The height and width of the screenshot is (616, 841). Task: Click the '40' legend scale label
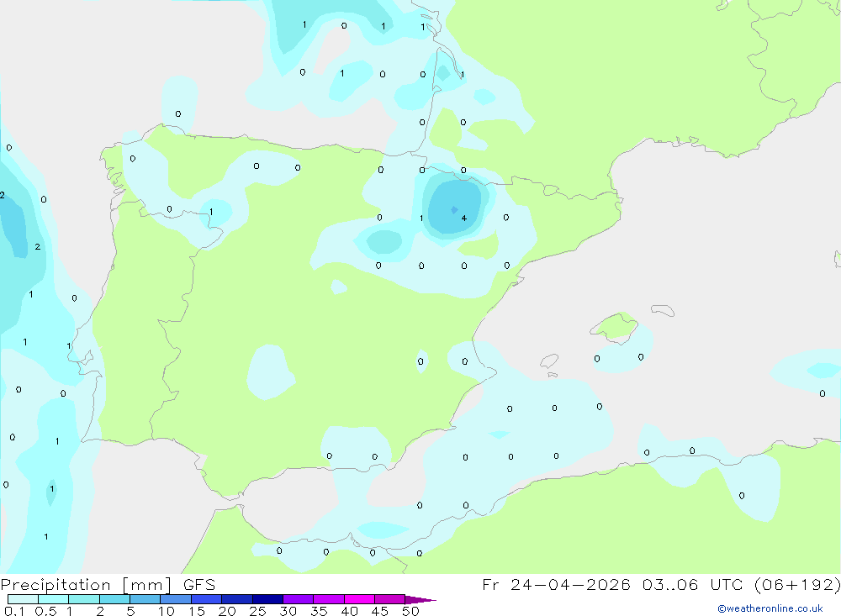click(x=349, y=611)
